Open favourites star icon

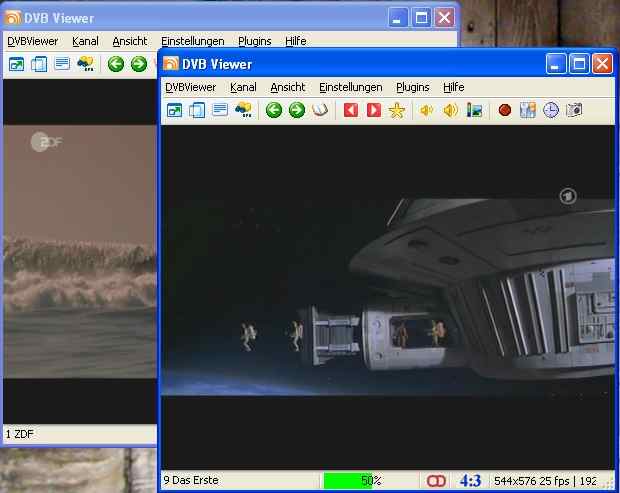[x=397, y=110]
